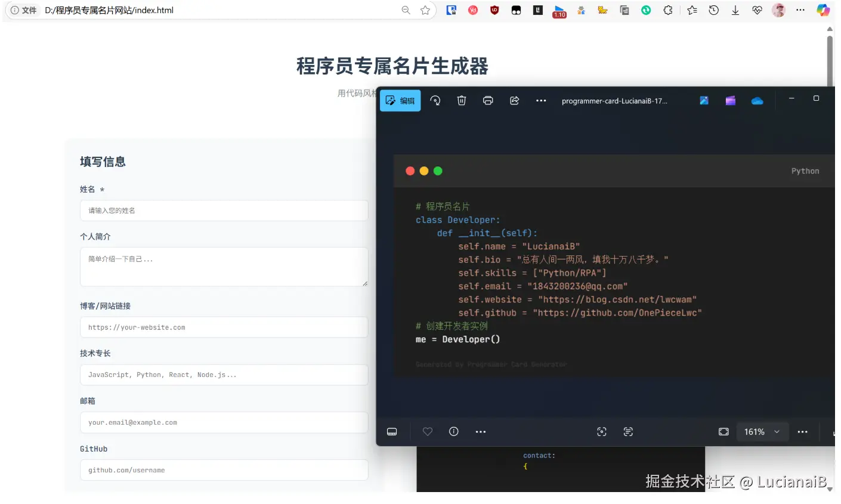Open the Tampermonkey extension icon
Screen dimensions: 841x504
click(x=516, y=10)
